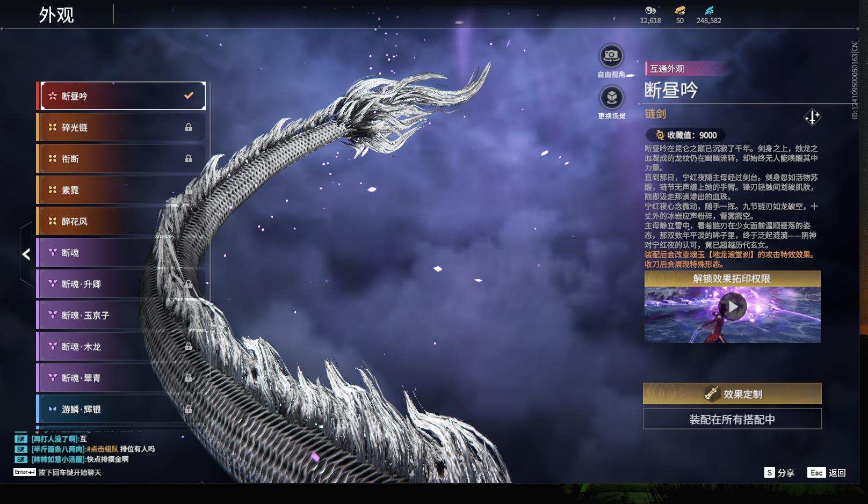
Task: Select the 碎光链 skin entry
Action: [122, 127]
